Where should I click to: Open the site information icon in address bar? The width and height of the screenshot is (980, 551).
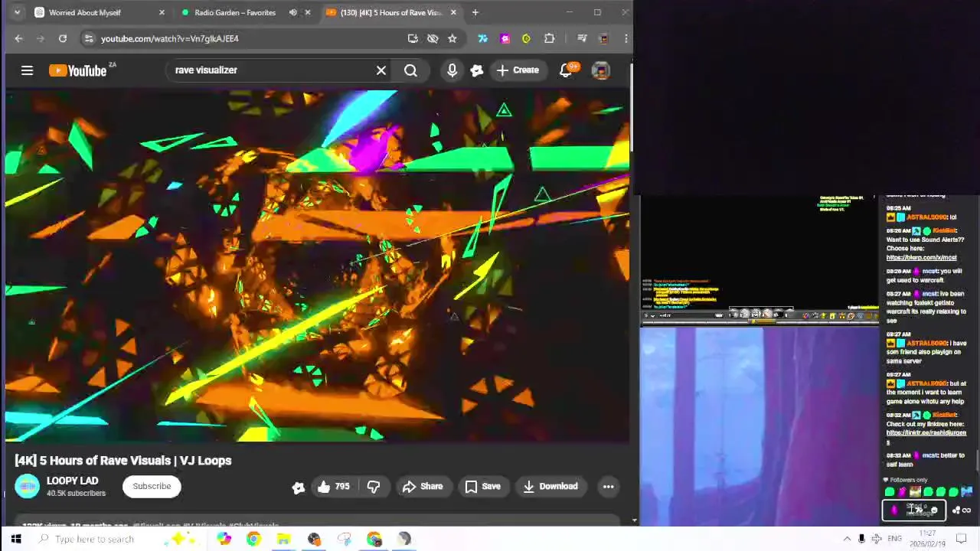[x=89, y=38]
